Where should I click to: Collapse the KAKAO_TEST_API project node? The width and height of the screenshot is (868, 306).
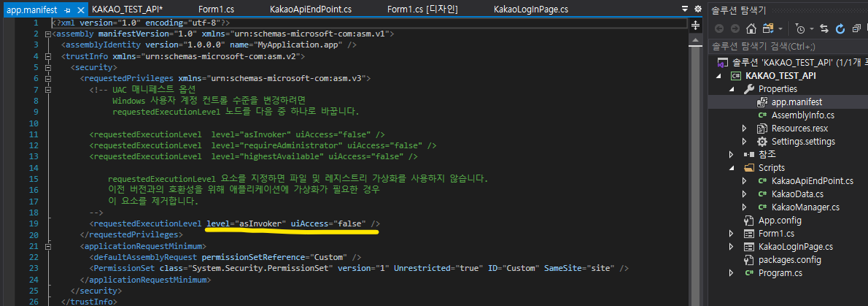coord(719,76)
